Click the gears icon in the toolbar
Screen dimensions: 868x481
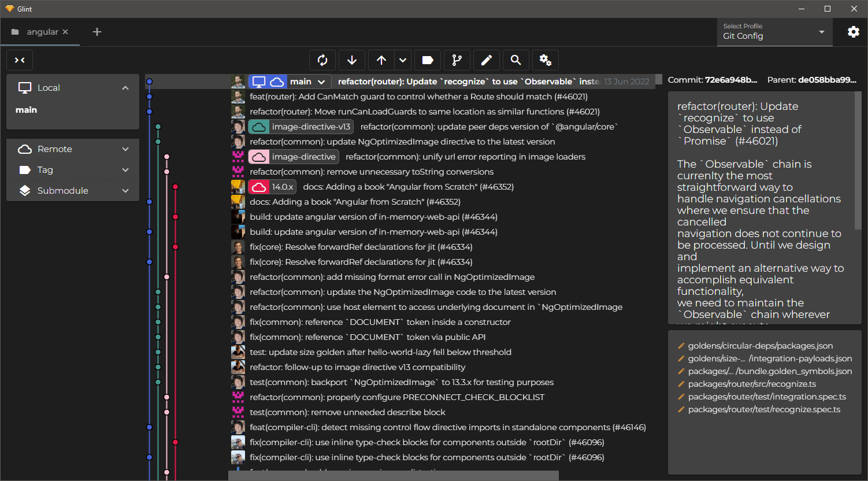pyautogui.click(x=544, y=60)
